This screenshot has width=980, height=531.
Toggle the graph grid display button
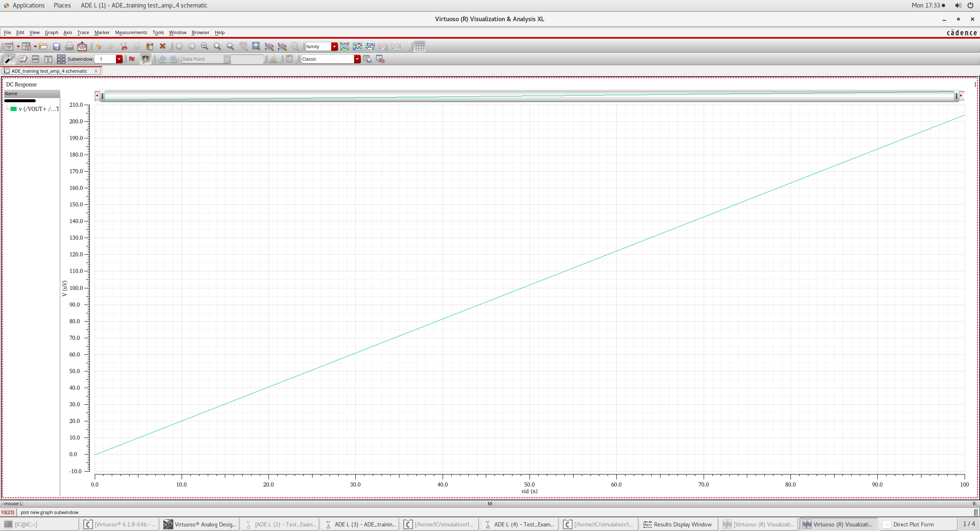click(420, 47)
